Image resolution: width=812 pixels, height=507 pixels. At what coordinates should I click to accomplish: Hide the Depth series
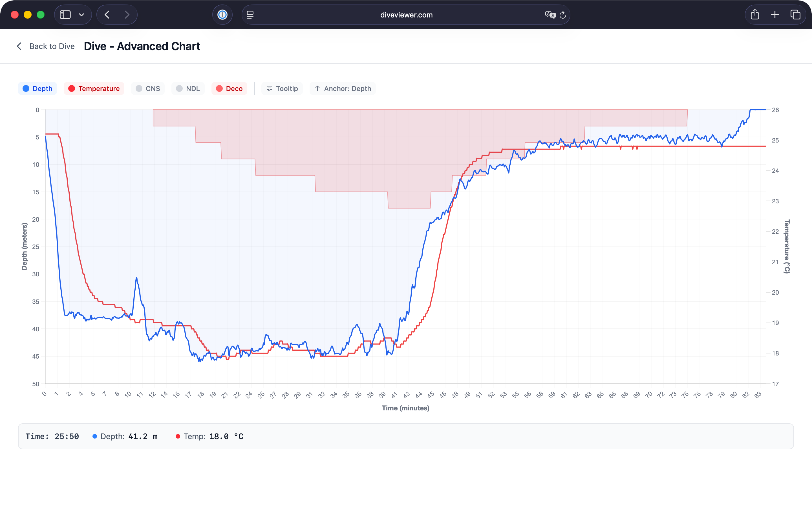[x=37, y=88]
